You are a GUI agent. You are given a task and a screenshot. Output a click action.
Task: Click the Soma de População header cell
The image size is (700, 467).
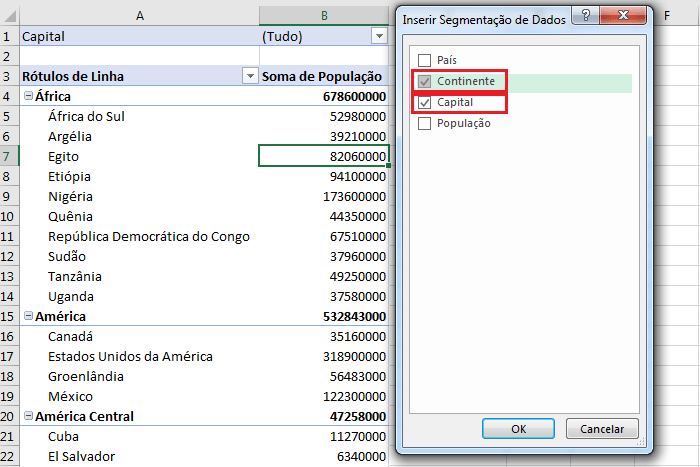[322, 76]
